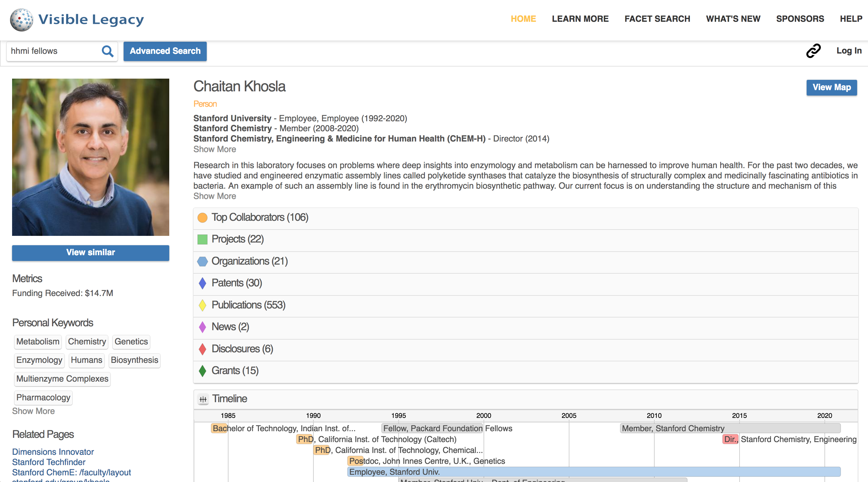Show more personal keywords

[x=33, y=411]
